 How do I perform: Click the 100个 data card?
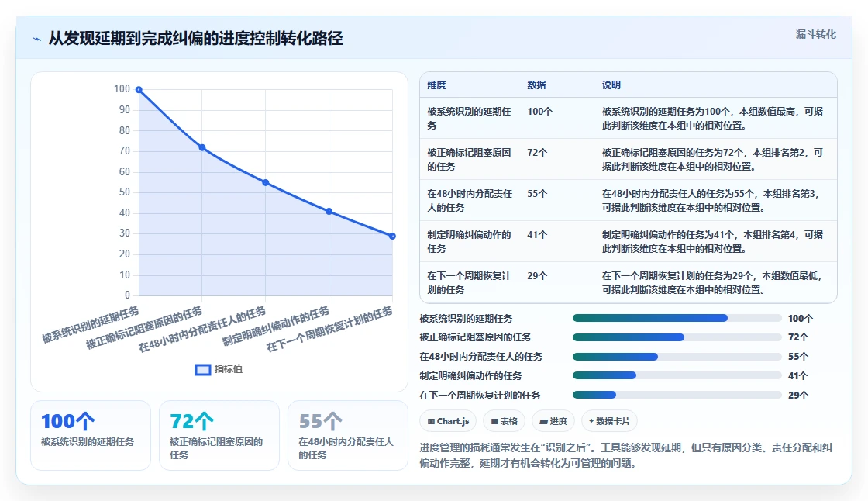coord(91,436)
